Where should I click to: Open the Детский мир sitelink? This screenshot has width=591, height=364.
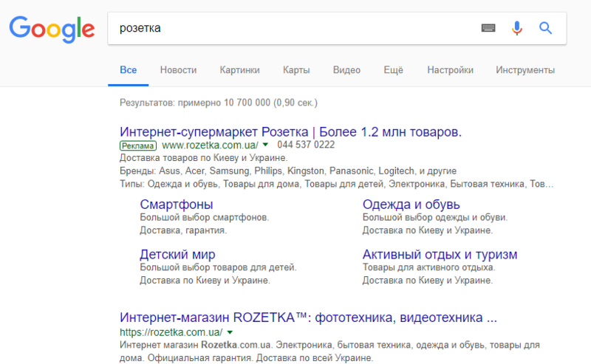point(177,254)
